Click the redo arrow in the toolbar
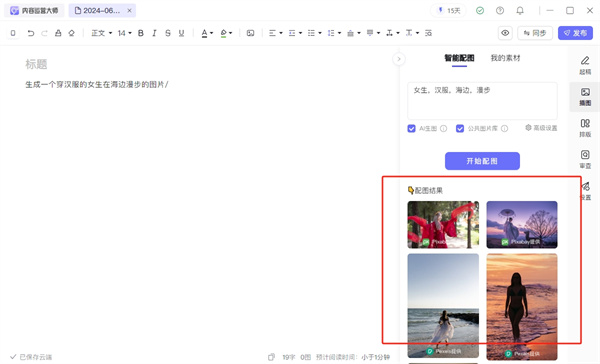 pos(44,33)
